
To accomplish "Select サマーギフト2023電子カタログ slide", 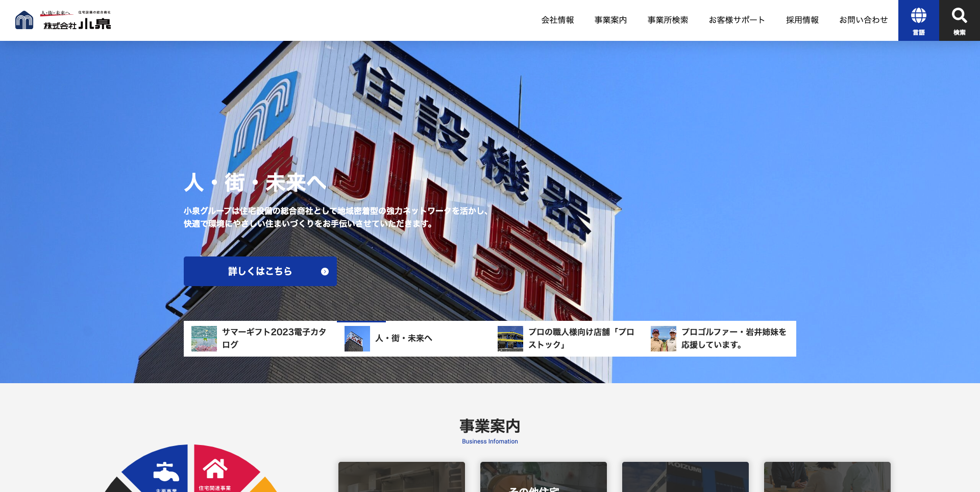I will pyautogui.click(x=260, y=339).
